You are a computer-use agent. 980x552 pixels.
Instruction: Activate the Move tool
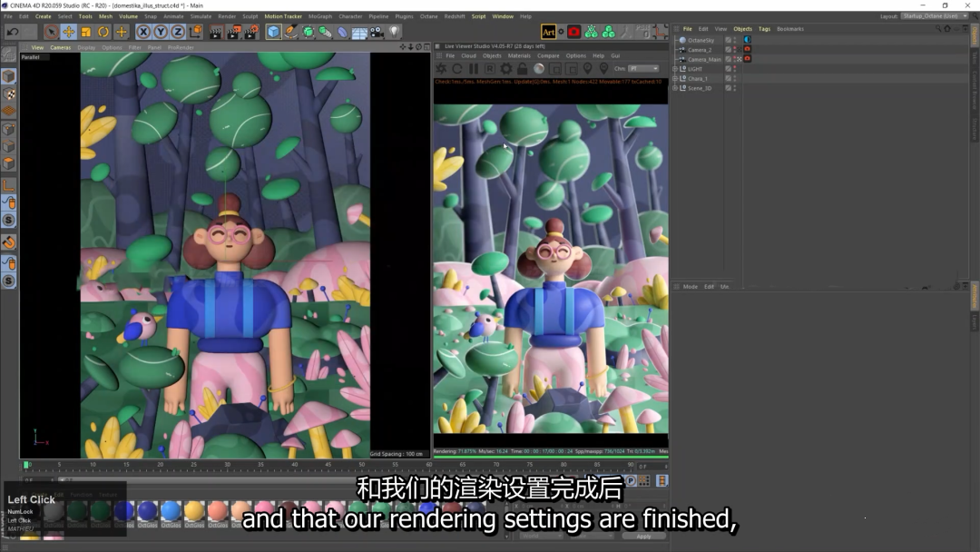tap(69, 32)
